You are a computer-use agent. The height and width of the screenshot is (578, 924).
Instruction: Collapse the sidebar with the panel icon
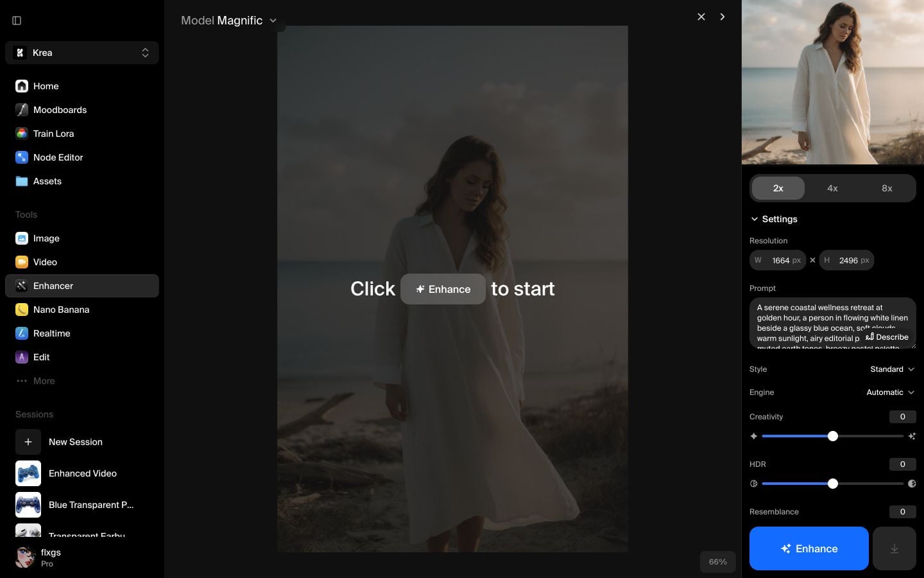[x=17, y=21]
